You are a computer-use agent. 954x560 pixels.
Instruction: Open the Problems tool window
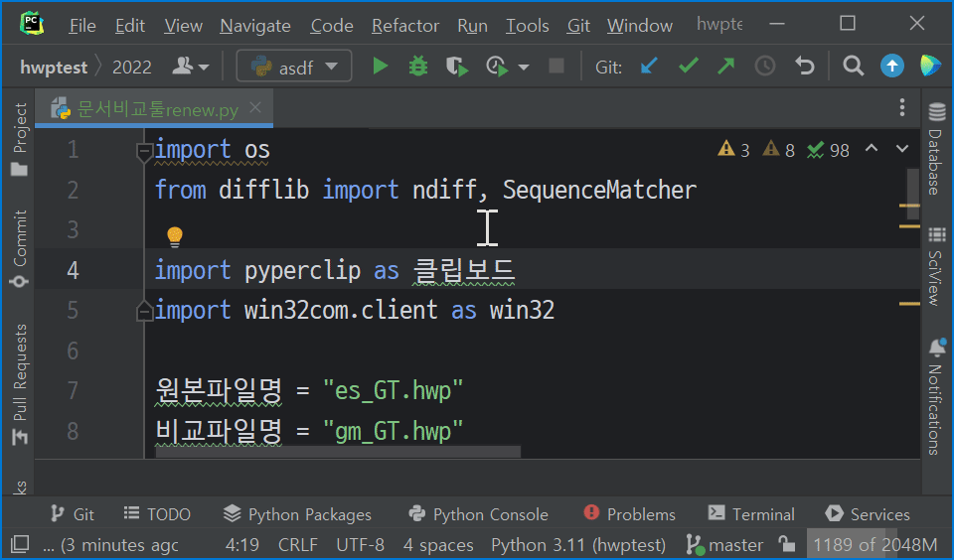629,514
